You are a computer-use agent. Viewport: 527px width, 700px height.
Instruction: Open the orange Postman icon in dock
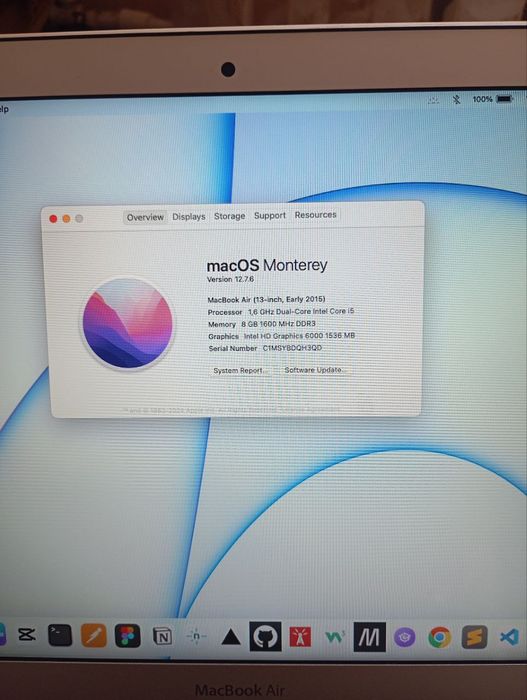click(94, 635)
